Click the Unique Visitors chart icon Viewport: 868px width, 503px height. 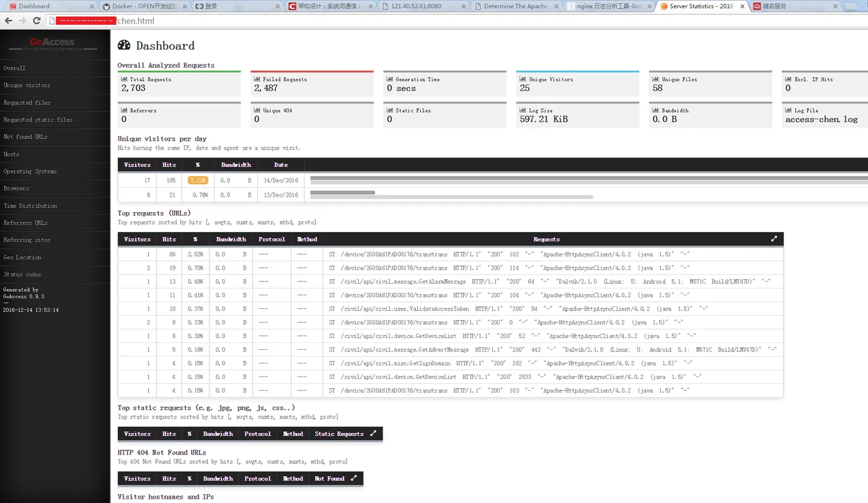523,79
